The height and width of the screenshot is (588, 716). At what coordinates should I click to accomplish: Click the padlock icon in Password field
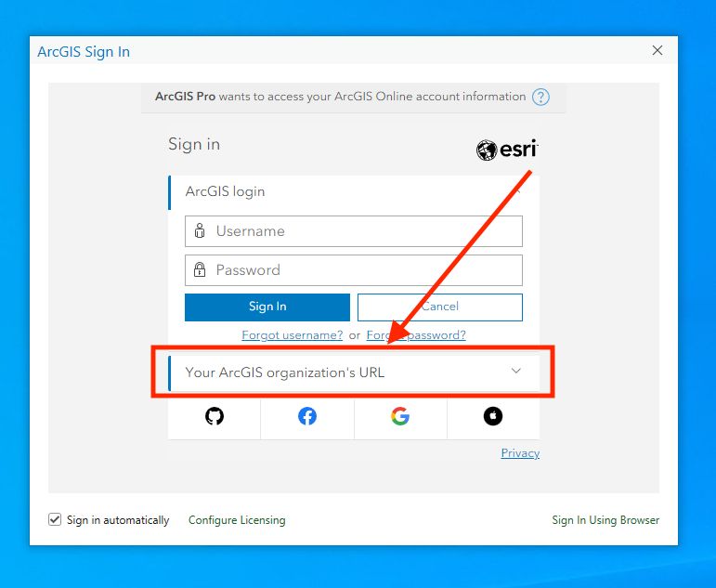coord(200,269)
